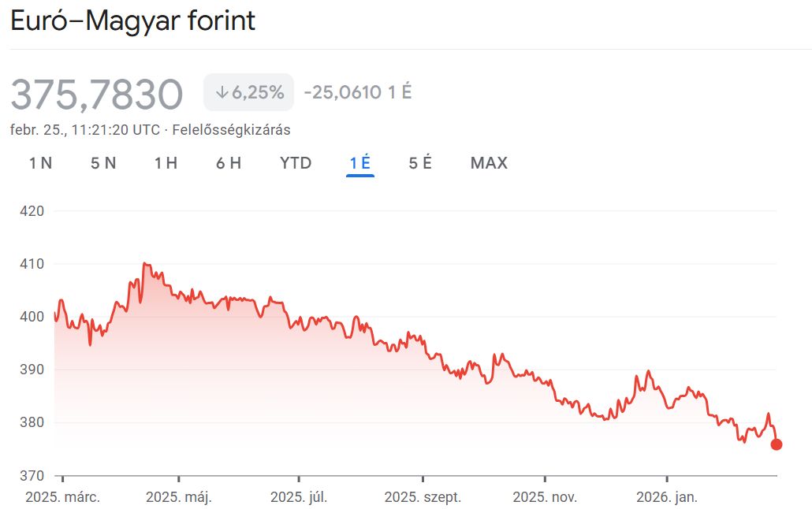812x509 pixels.
Task: Open the 6 H range view
Action: coord(229,163)
